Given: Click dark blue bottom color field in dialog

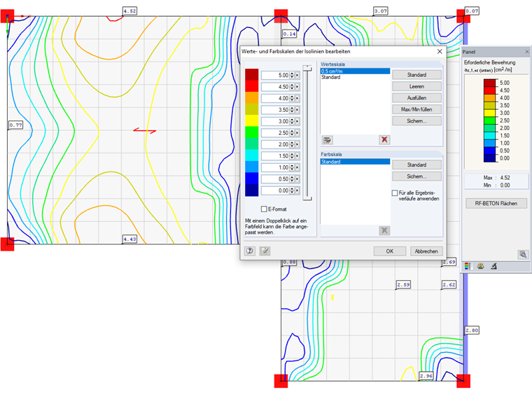Looking at the screenshot, I should tap(252, 190).
